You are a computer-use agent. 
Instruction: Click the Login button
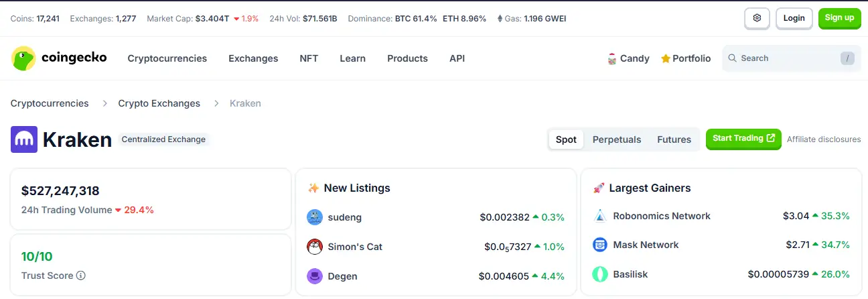pos(794,18)
